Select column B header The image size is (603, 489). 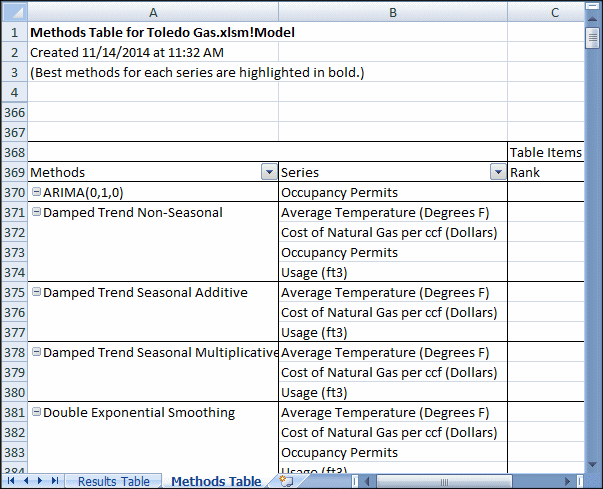click(x=393, y=12)
